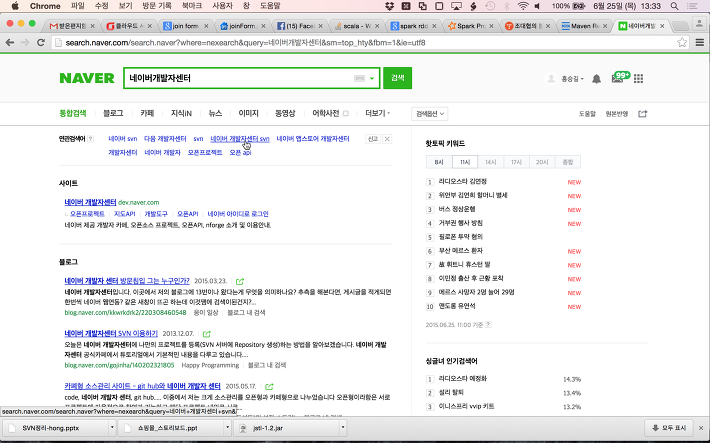Click the Spotlight search icon
Screen dimensions: 710x443
point(674,6)
